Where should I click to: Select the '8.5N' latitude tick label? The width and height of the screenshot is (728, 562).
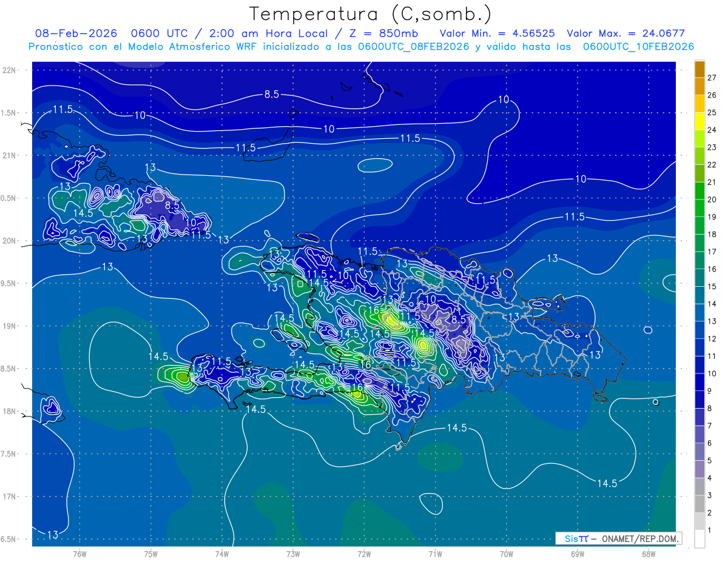(9, 369)
